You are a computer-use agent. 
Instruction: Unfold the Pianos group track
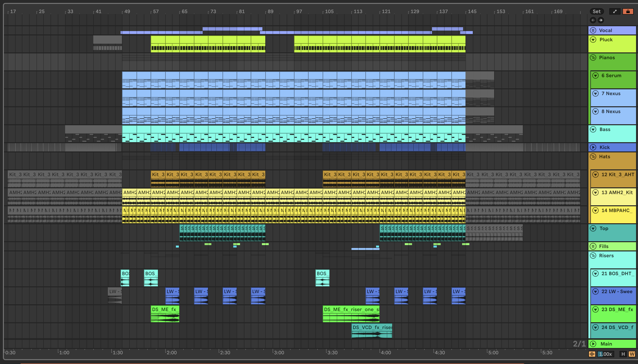593,58
